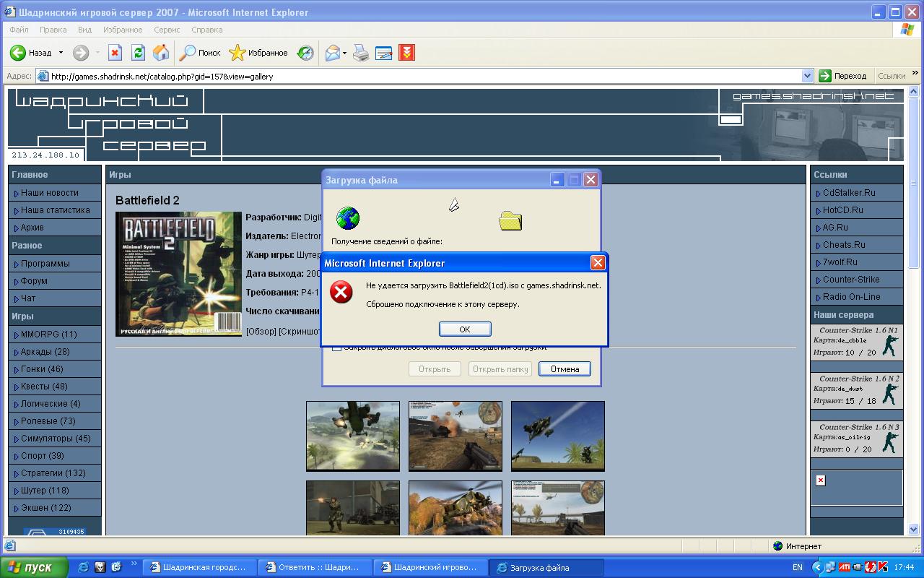Click the Print printer icon
This screenshot has width=924, height=578.
coord(361,53)
